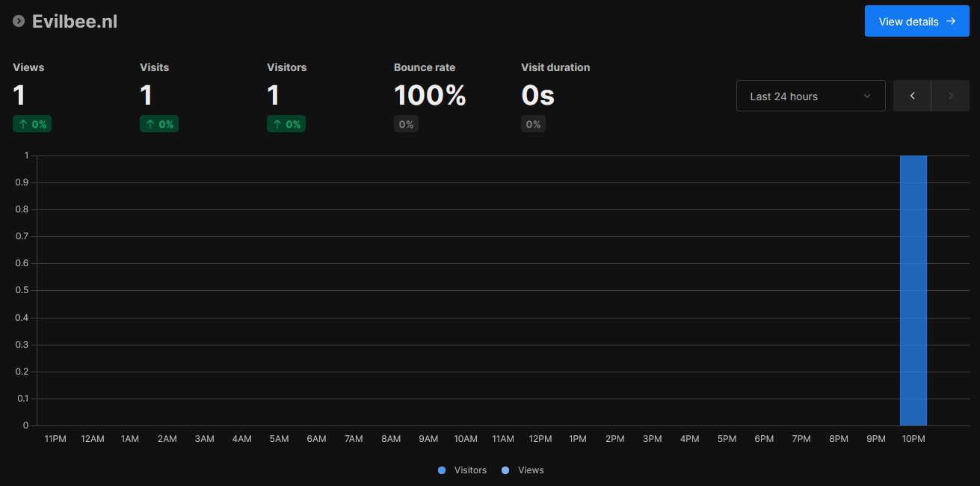Click the 0s visit duration value
The height and width of the screenshot is (486, 980).
click(x=538, y=95)
